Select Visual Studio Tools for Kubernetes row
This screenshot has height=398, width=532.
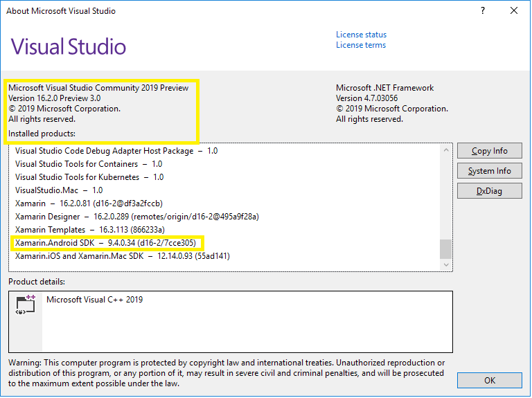[89, 177]
